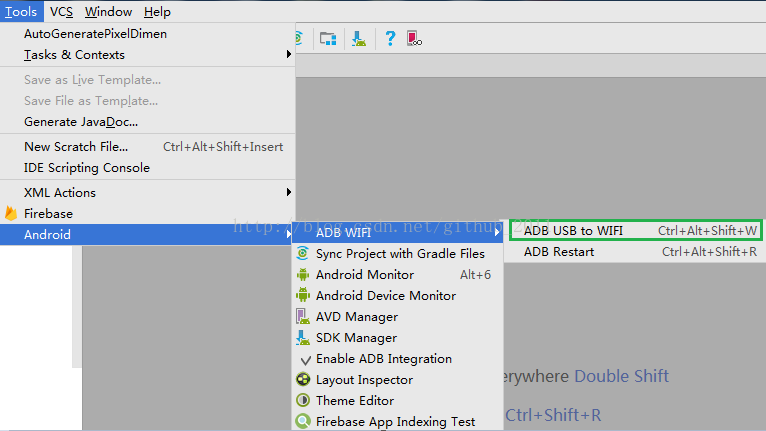
Task: Open IDE Scripting Console
Action: (x=148, y=168)
